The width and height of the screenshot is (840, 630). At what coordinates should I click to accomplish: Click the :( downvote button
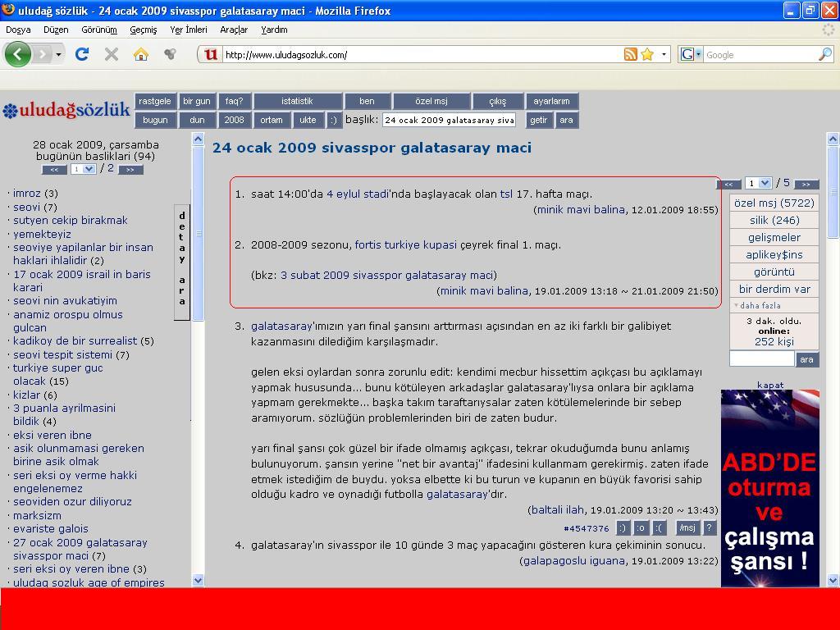pyautogui.click(x=659, y=527)
